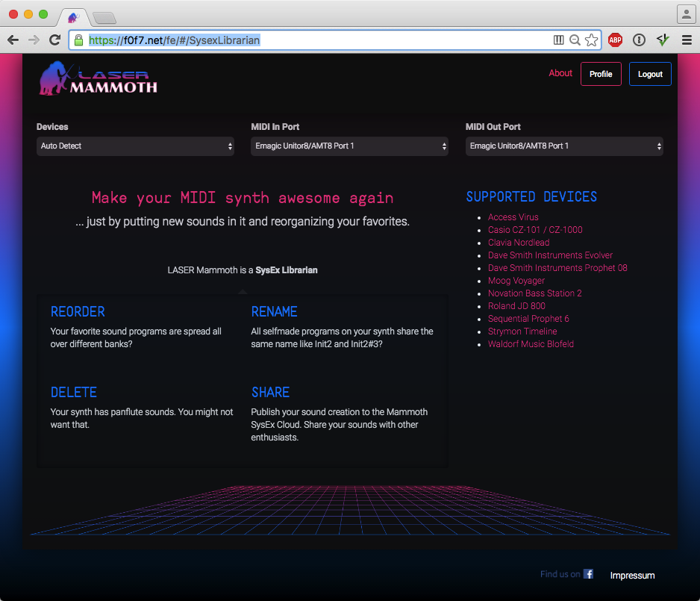Select the Laser Mammoth browser tab
Viewport: 700px width, 601px height.
tap(73, 17)
